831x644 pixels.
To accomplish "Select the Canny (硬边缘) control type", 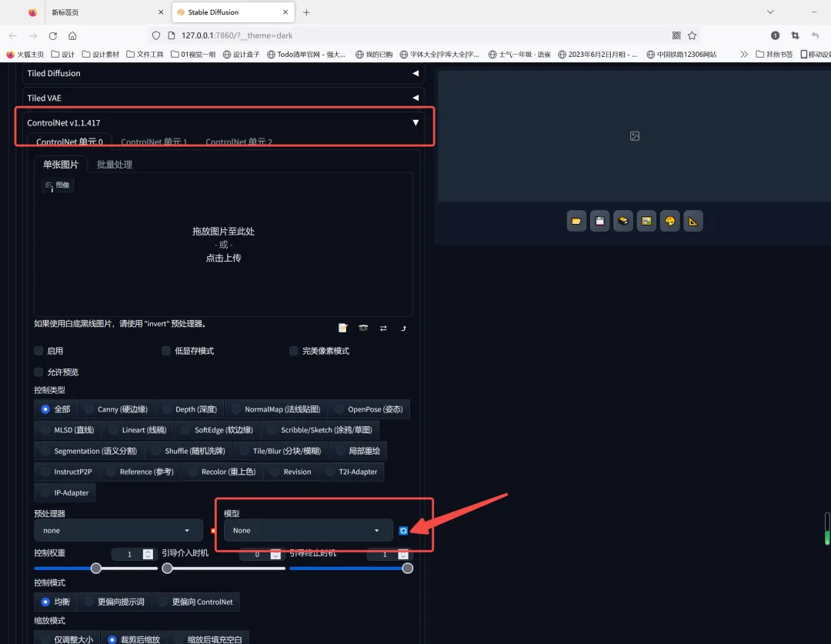I will coord(115,409).
